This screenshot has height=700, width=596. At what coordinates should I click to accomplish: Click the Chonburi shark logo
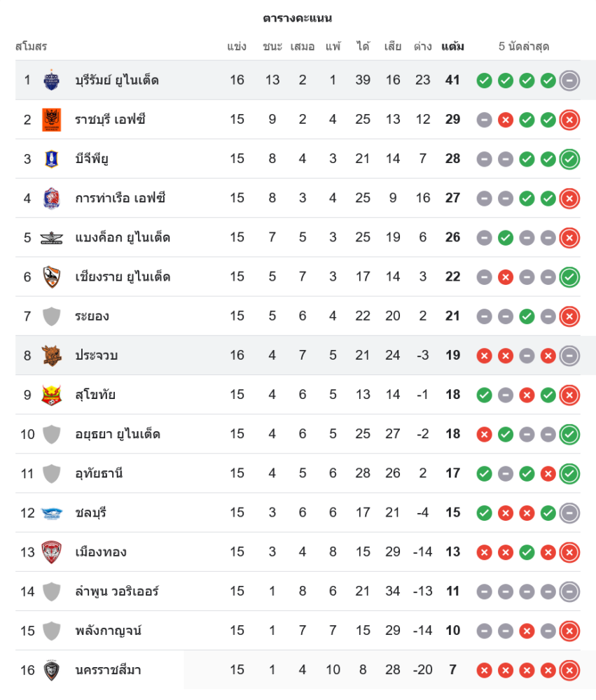(x=52, y=513)
